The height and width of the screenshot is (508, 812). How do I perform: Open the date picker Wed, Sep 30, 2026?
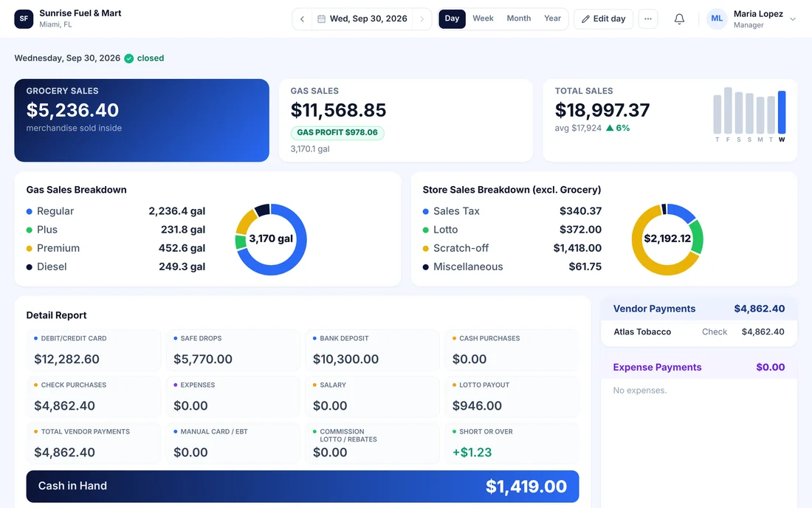(x=362, y=19)
